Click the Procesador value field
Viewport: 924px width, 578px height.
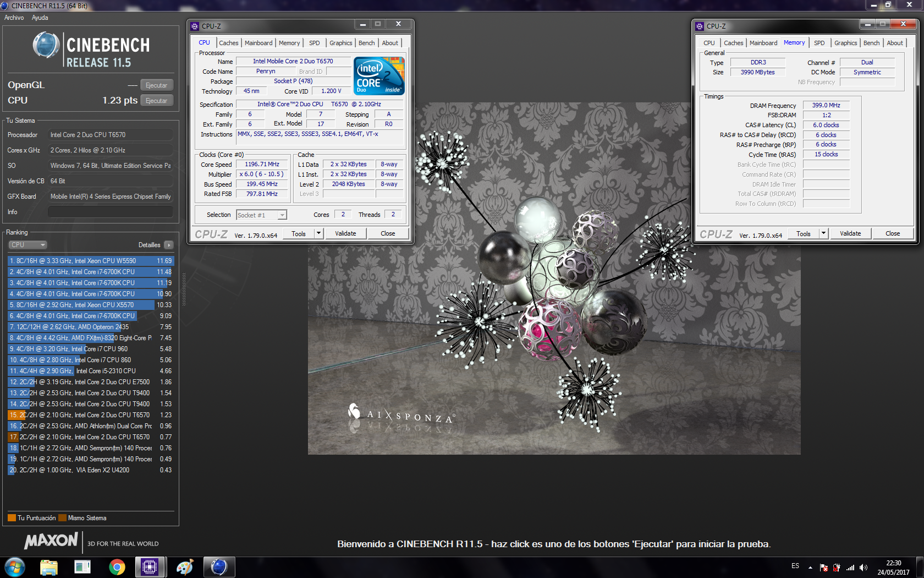pyautogui.click(x=111, y=135)
